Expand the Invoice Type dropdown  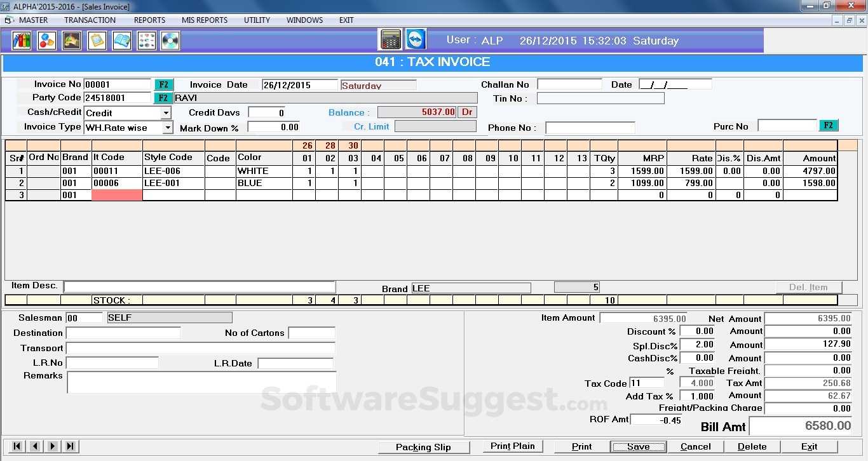(167, 126)
